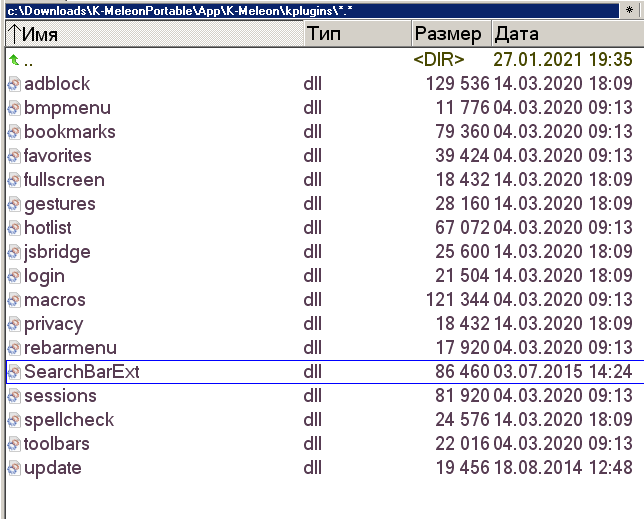The image size is (644, 519).
Task: Select the favorites file row
Action: (x=58, y=156)
